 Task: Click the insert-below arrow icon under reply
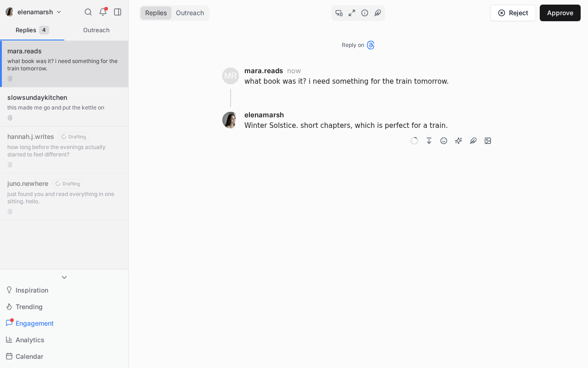tap(429, 141)
